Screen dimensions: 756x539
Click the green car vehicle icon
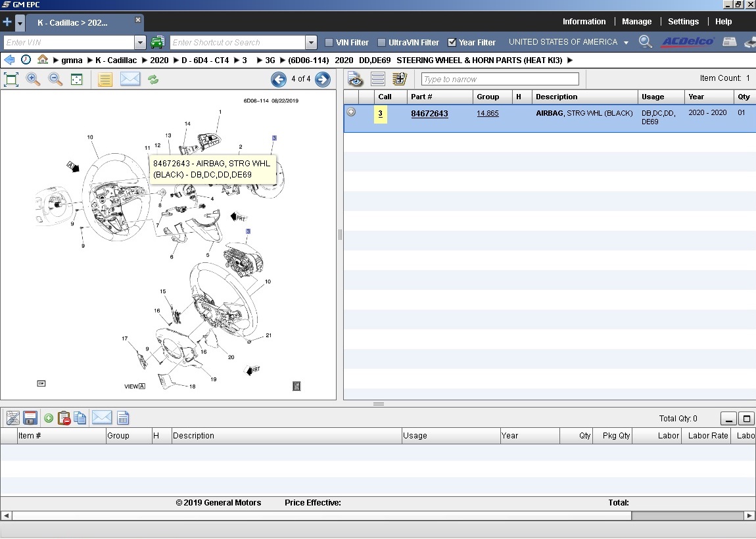click(158, 43)
